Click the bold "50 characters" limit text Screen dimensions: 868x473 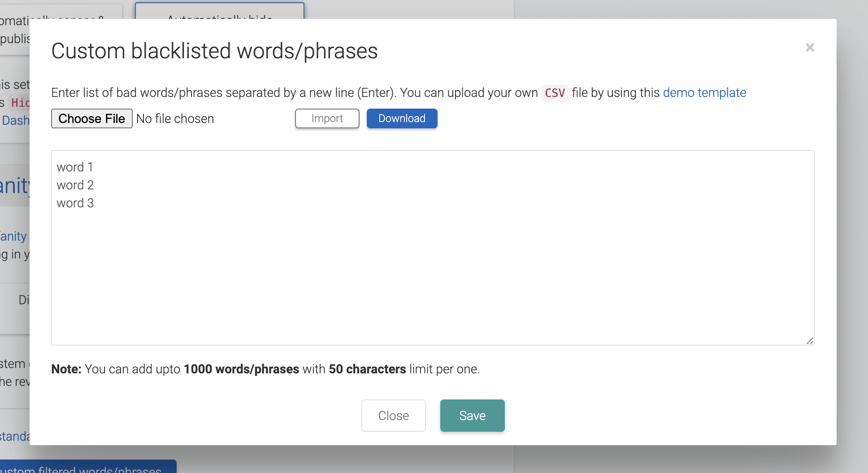point(367,369)
